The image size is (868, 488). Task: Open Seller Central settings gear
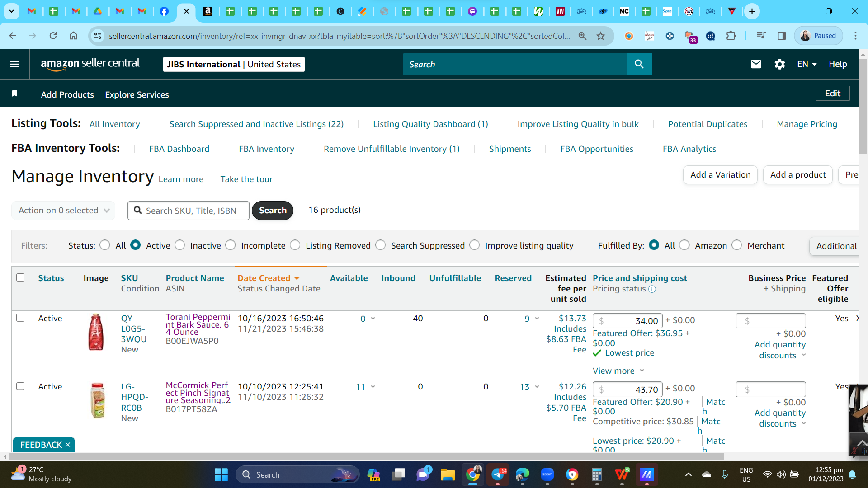click(x=780, y=64)
